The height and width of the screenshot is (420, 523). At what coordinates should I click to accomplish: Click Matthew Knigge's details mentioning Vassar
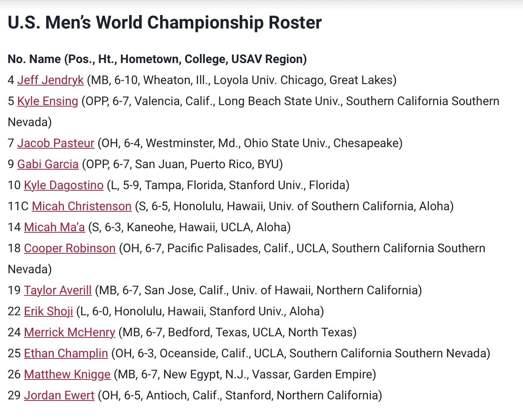click(x=245, y=374)
